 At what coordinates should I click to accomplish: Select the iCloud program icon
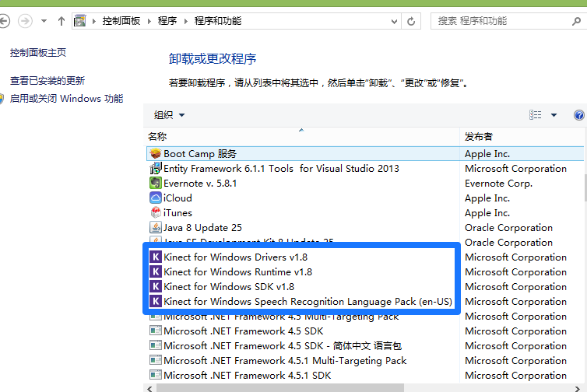point(156,198)
